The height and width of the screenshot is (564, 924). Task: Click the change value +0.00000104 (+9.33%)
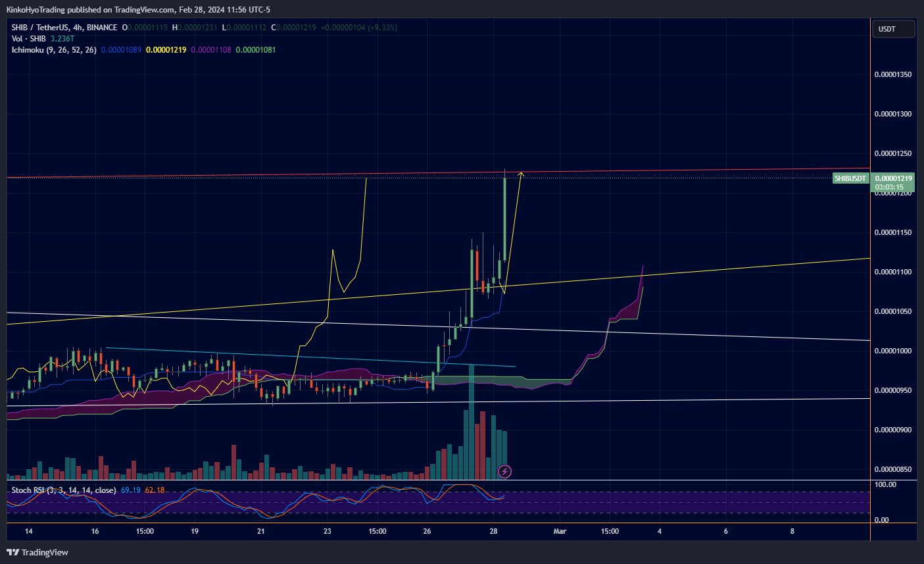358,28
